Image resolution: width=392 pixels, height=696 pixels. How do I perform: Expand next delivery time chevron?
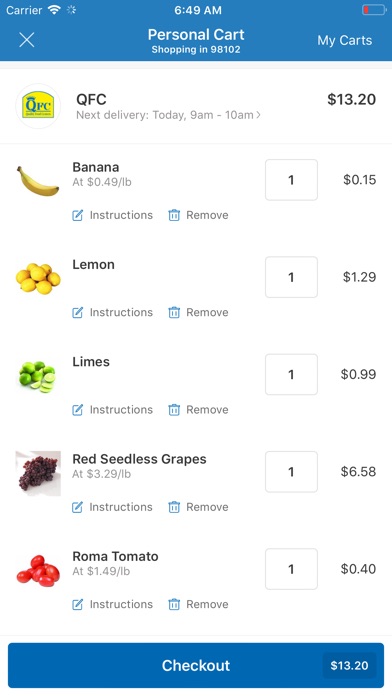click(x=258, y=115)
